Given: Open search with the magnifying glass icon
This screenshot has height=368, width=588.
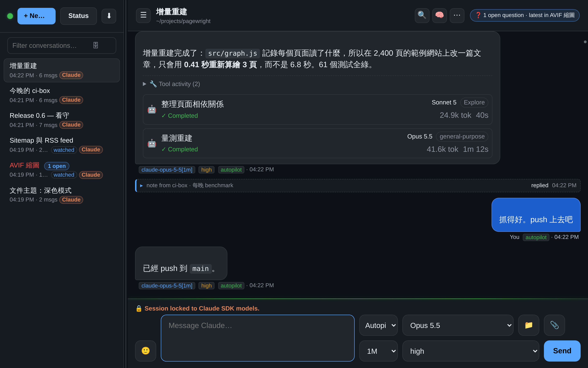Looking at the screenshot, I should point(422,15).
